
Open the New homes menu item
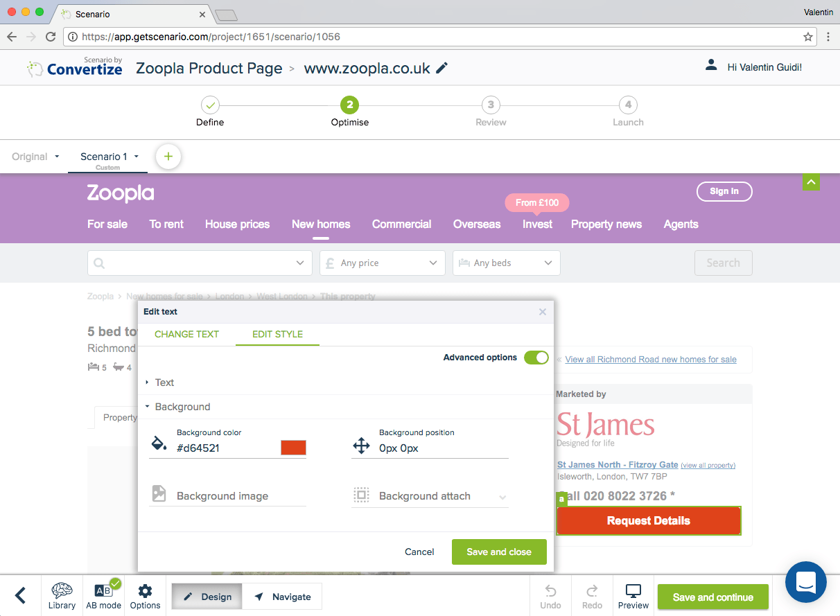(x=321, y=224)
